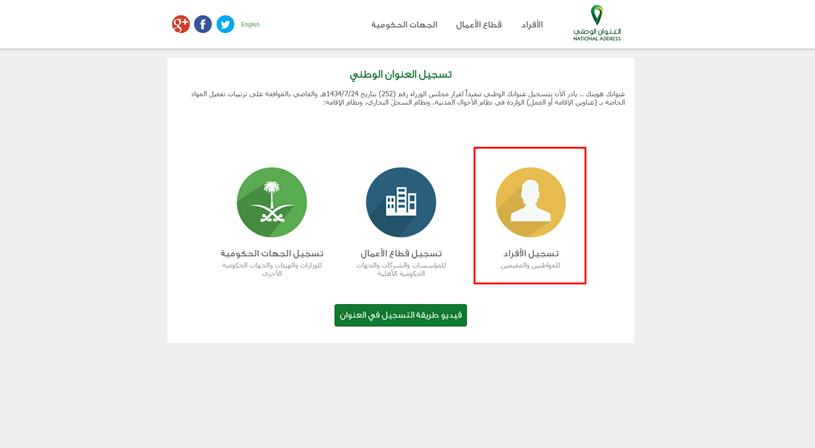815x448 pixels.
Task: Select the yellow person registration icon
Action: 530,202
